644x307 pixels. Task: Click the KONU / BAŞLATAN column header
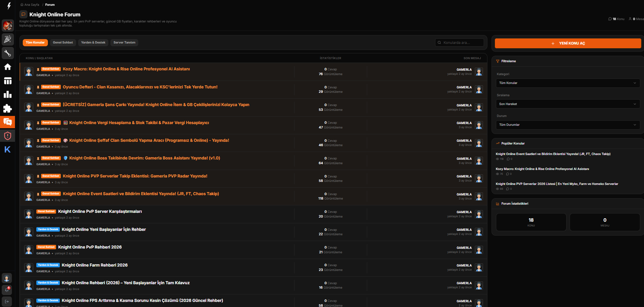point(39,58)
